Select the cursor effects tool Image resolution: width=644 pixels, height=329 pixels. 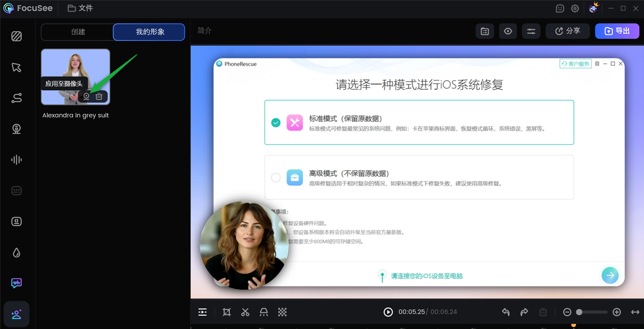click(x=16, y=67)
